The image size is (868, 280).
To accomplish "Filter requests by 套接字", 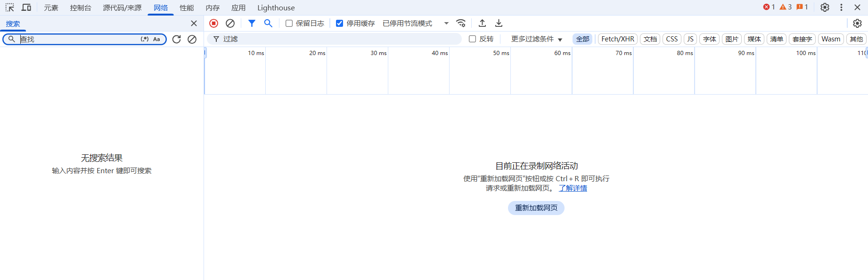I will pyautogui.click(x=802, y=39).
